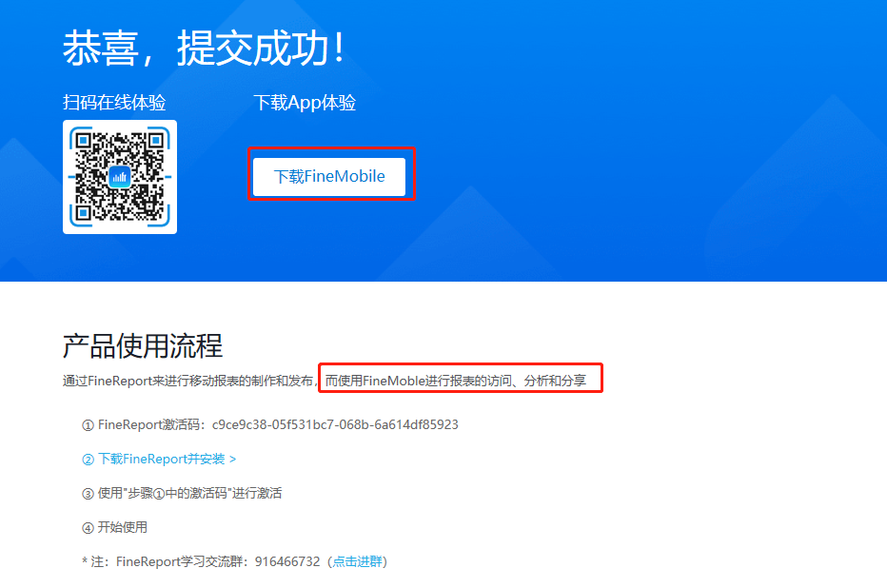Click the 下载FineMobile button
887x588 pixels.
(x=328, y=177)
